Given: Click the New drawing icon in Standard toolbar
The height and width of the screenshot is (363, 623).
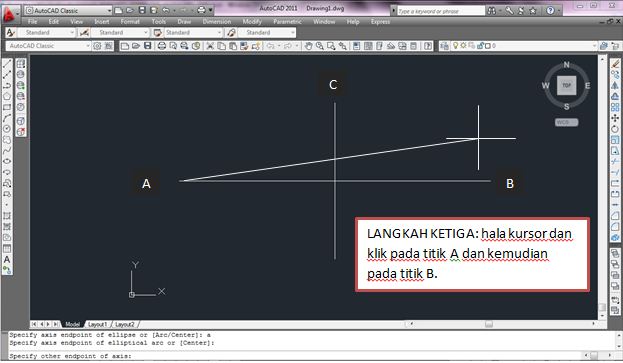Looking at the screenshot, I should (125, 46).
